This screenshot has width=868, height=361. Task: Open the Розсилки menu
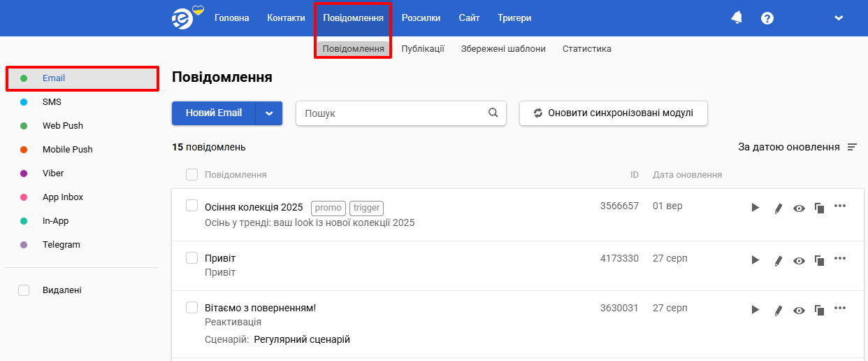[x=421, y=18]
